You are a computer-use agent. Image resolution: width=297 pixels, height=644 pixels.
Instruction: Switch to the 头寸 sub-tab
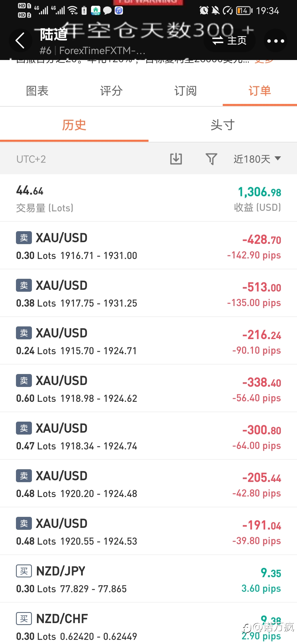pyautogui.click(x=223, y=125)
